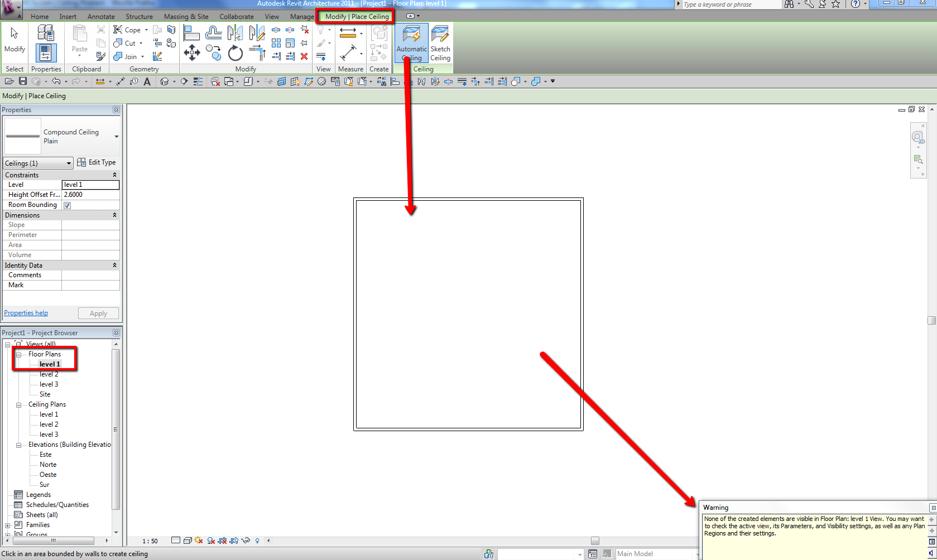
Task: Toggle reveal hidden elements lightbulb
Action: [257, 540]
